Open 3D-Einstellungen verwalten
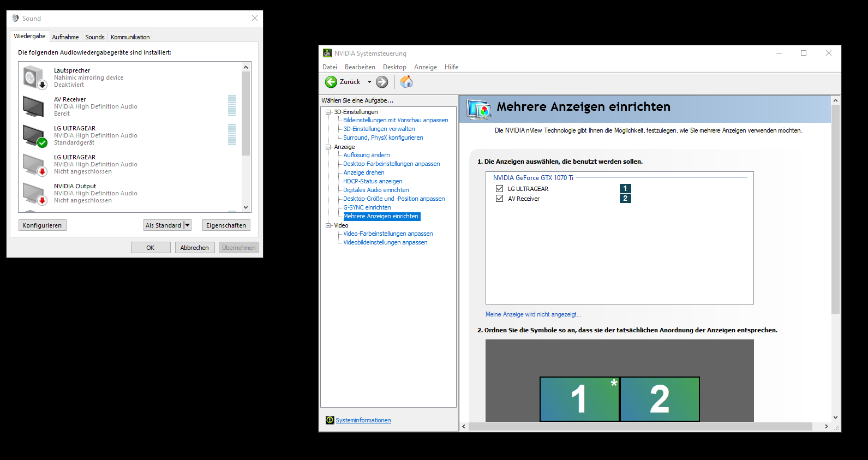The height and width of the screenshot is (460, 868). pos(379,129)
